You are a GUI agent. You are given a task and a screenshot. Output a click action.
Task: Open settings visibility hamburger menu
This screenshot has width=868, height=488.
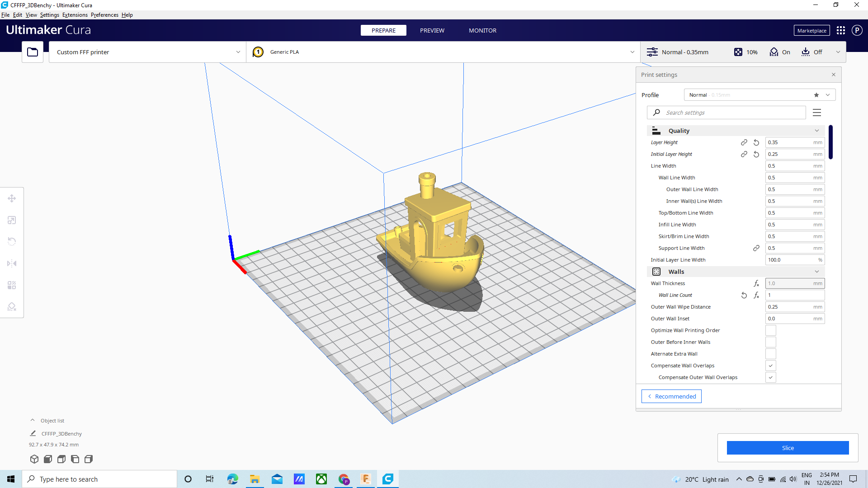[x=817, y=113]
